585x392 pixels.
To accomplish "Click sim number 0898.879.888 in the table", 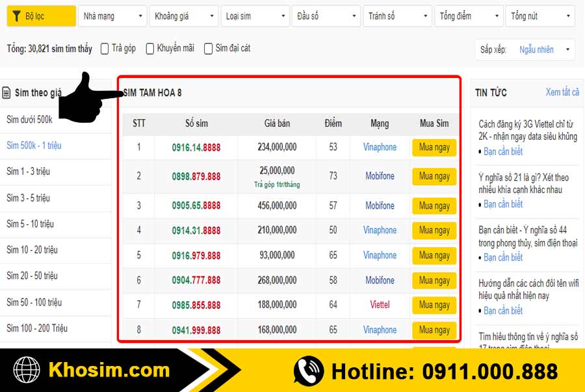I will (x=196, y=176).
